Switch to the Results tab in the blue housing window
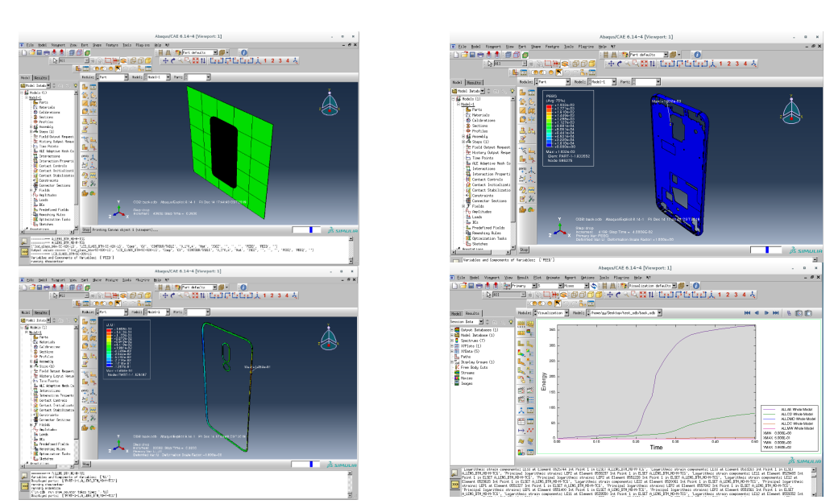This screenshot has width=830, height=504. click(474, 82)
